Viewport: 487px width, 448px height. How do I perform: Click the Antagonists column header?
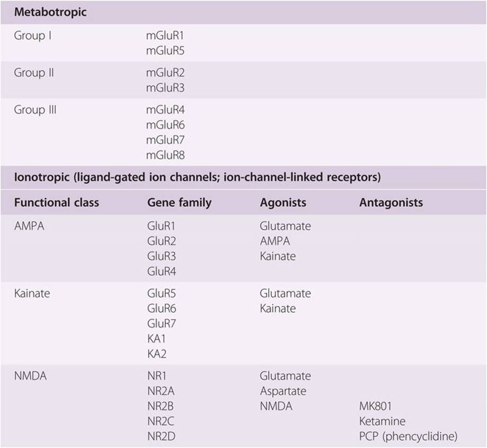[x=391, y=203]
